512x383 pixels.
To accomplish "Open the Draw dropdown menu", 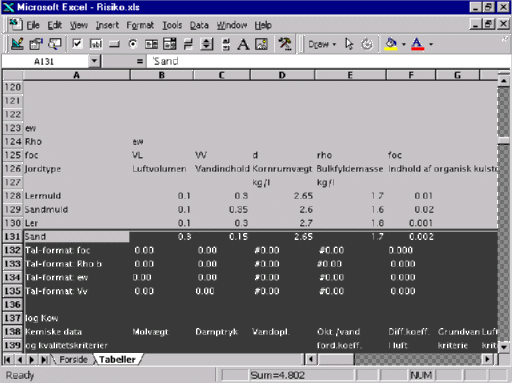I will coord(322,44).
